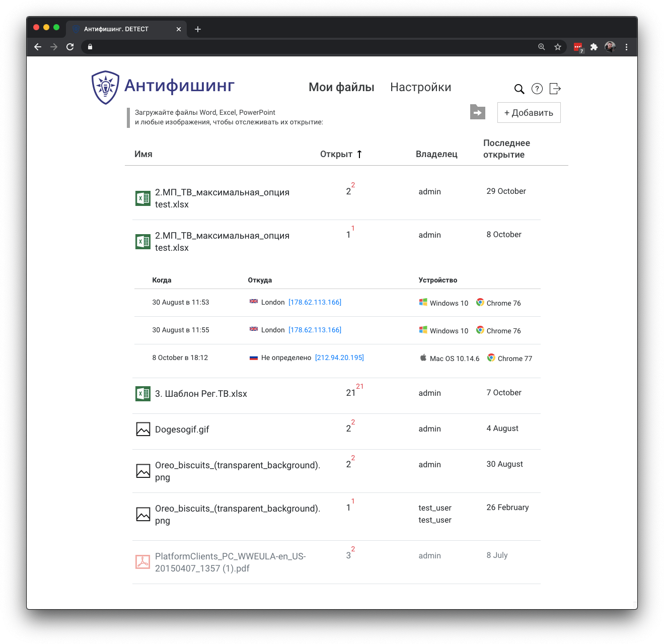The height and width of the screenshot is (644, 664).
Task: Click the 30 August в 11:55 entry
Action: click(x=180, y=330)
